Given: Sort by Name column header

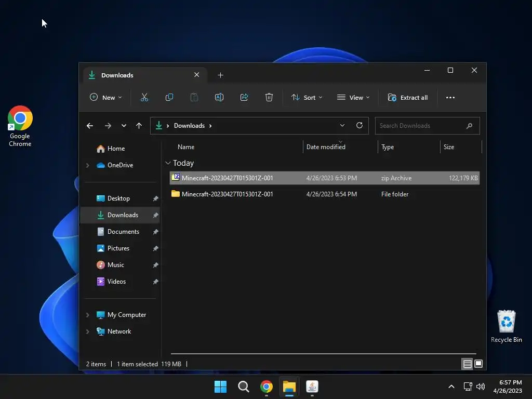Looking at the screenshot, I should (186, 147).
